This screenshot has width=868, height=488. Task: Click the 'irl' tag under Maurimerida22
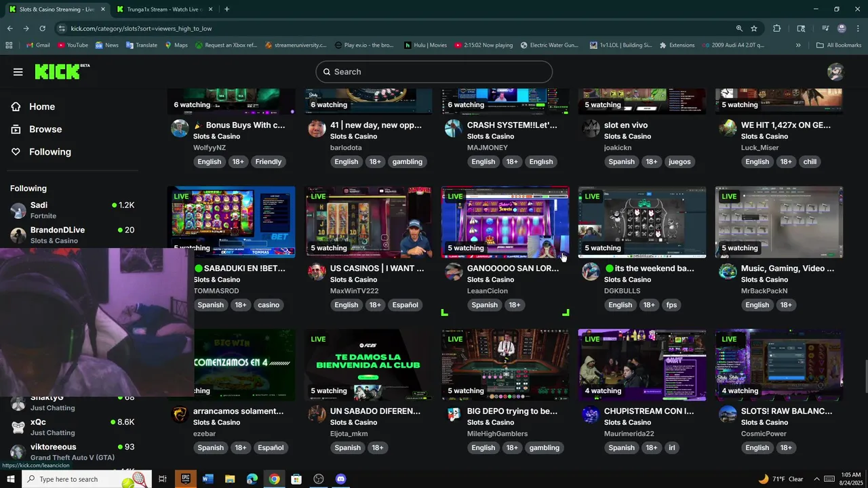tap(672, 448)
